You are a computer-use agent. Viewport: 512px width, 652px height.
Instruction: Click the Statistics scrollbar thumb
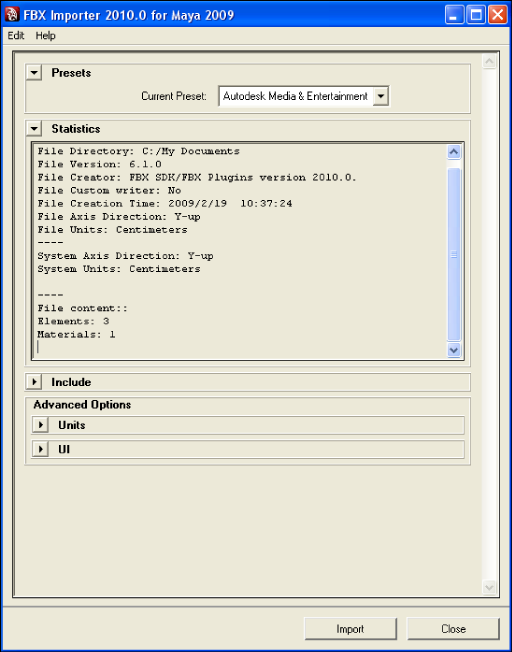[454, 254]
